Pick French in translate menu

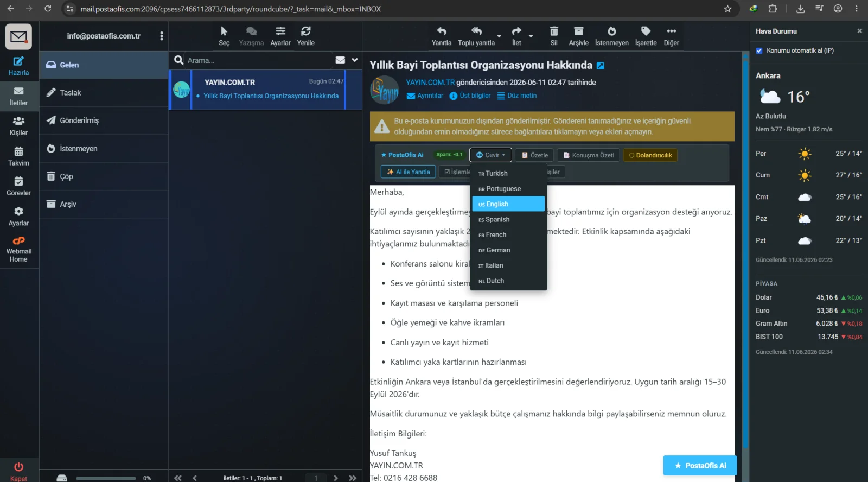(508, 235)
